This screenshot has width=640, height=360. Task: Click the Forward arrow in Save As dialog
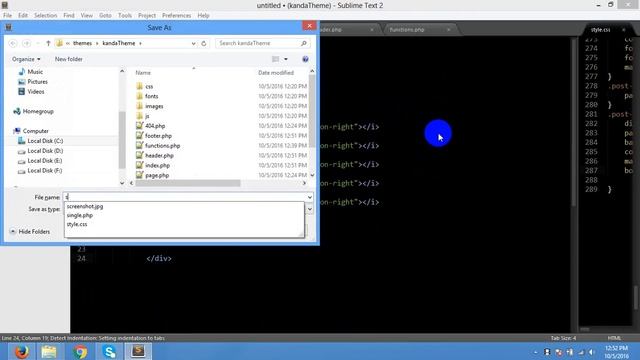click(x=27, y=43)
